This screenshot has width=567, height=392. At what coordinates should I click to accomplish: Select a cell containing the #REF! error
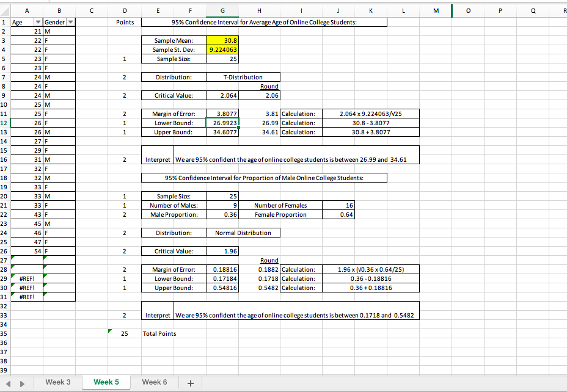click(x=26, y=278)
